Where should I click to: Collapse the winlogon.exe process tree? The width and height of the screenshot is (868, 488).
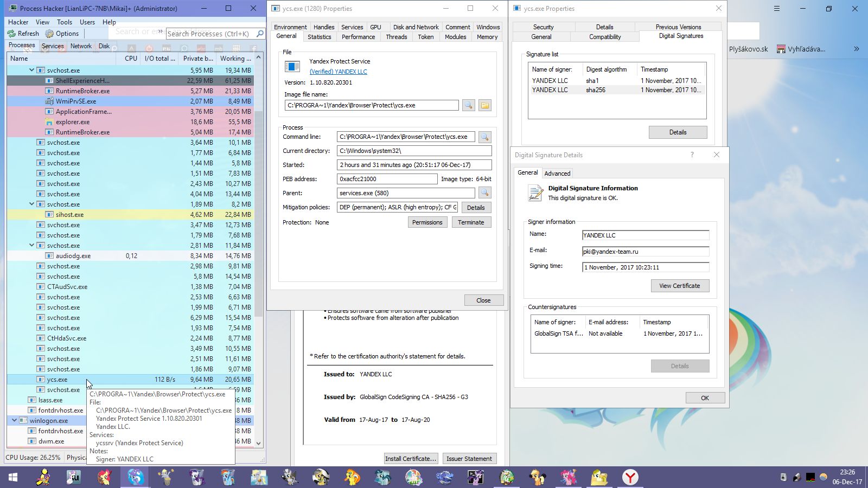tap(15, 421)
